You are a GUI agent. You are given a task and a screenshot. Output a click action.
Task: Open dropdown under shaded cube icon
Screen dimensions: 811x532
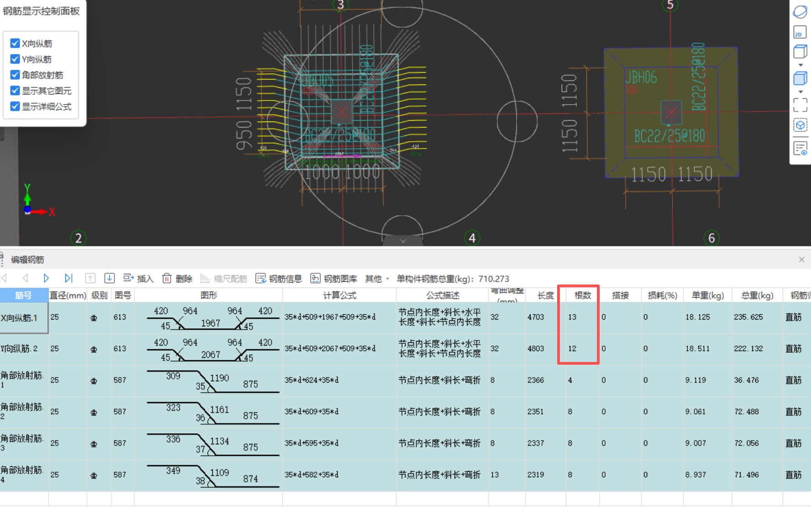point(800,92)
